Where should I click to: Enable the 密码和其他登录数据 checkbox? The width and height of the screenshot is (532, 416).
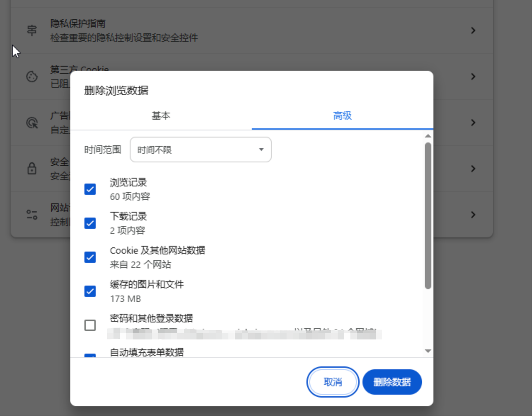click(90, 325)
